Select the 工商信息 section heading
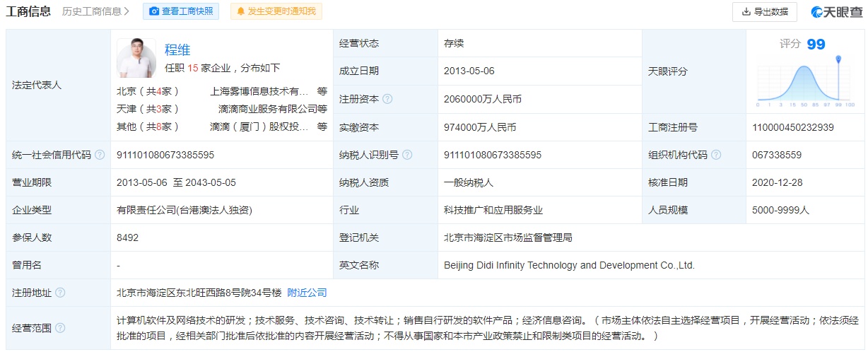The height and width of the screenshot is (352, 868). (28, 11)
